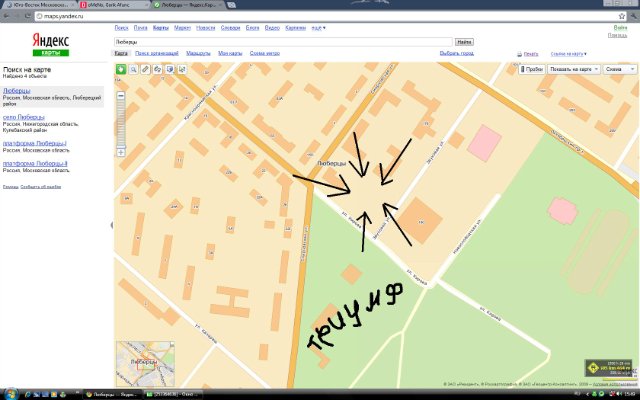Click the sixth map toolbar icon
Screen dimensions: 640x400
click(181, 69)
